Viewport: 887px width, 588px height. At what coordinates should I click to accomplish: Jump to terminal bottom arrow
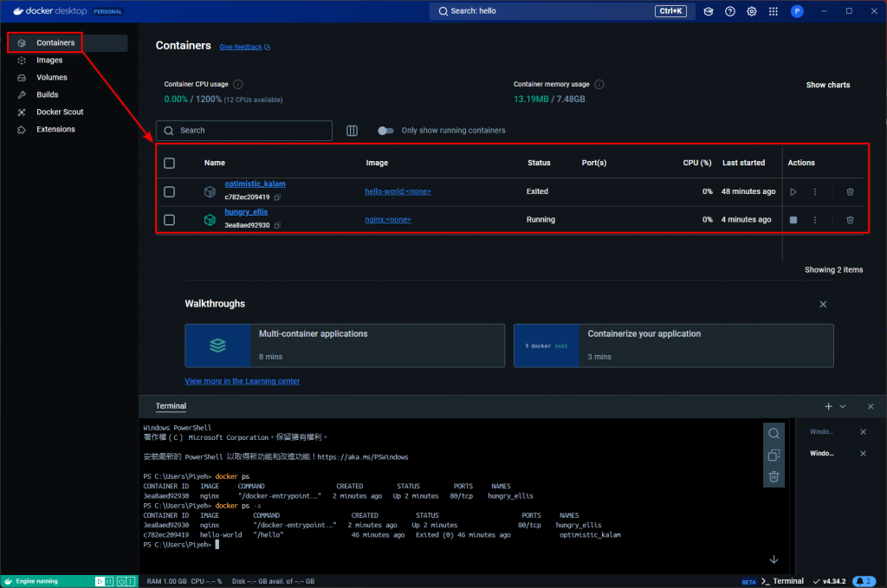pos(774,559)
